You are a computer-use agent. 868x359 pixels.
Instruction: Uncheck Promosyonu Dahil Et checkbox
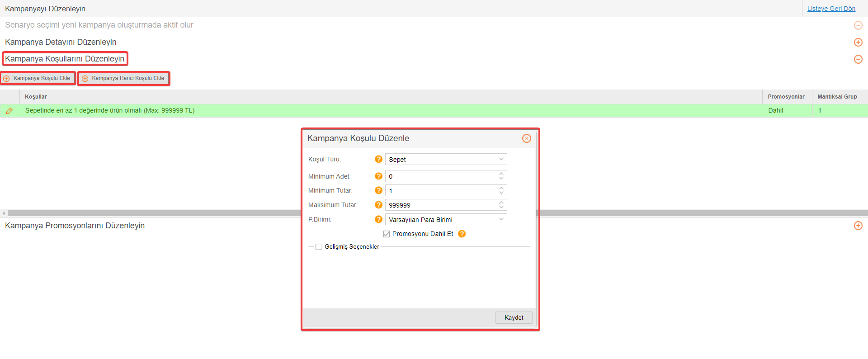click(387, 234)
